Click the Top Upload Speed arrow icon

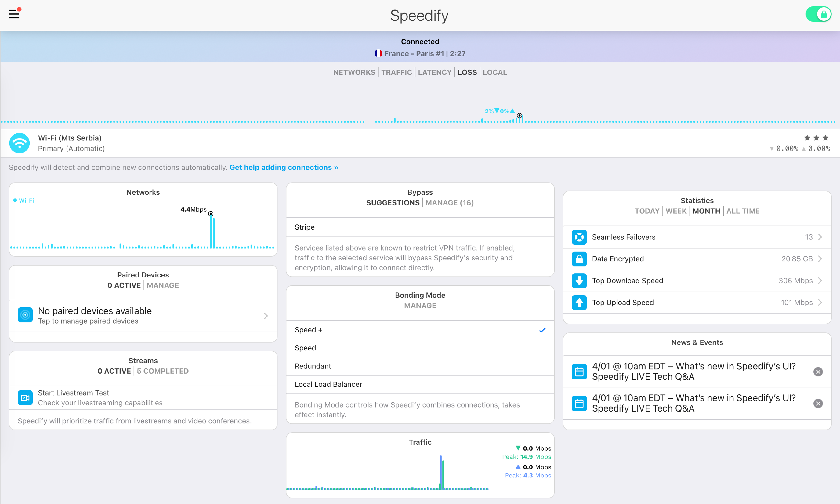(579, 302)
